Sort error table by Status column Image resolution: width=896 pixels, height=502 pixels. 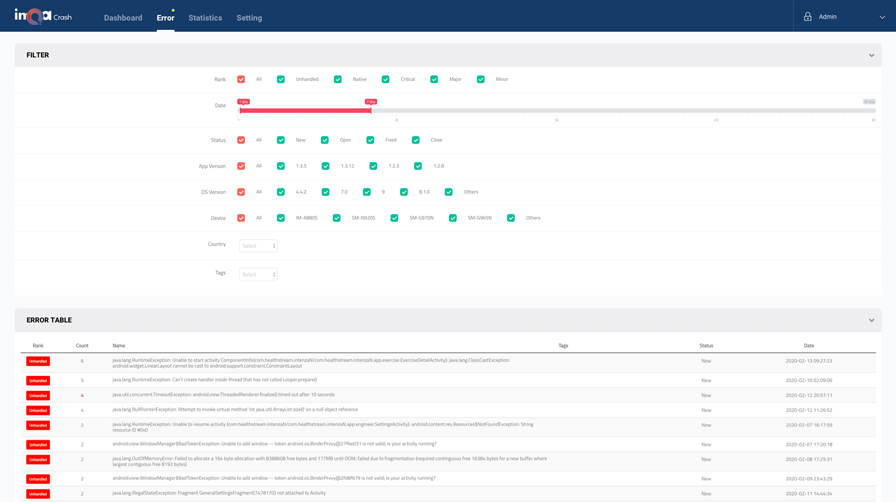tap(706, 346)
